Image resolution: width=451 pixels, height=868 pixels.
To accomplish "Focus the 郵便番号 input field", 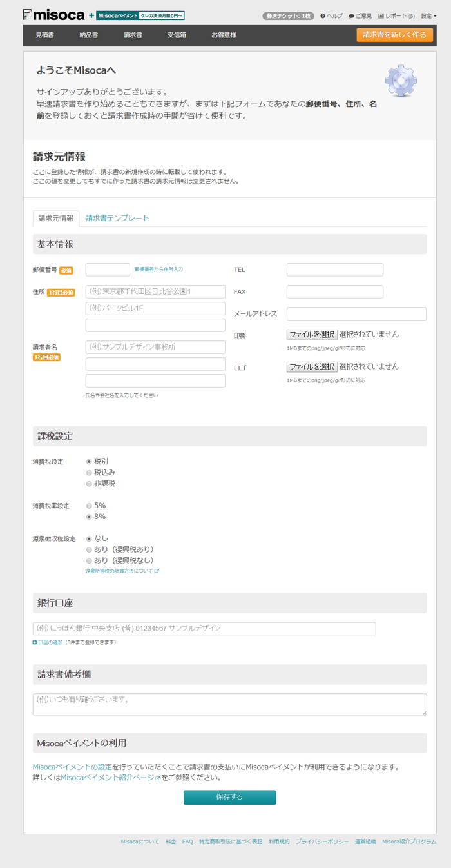I will [108, 270].
